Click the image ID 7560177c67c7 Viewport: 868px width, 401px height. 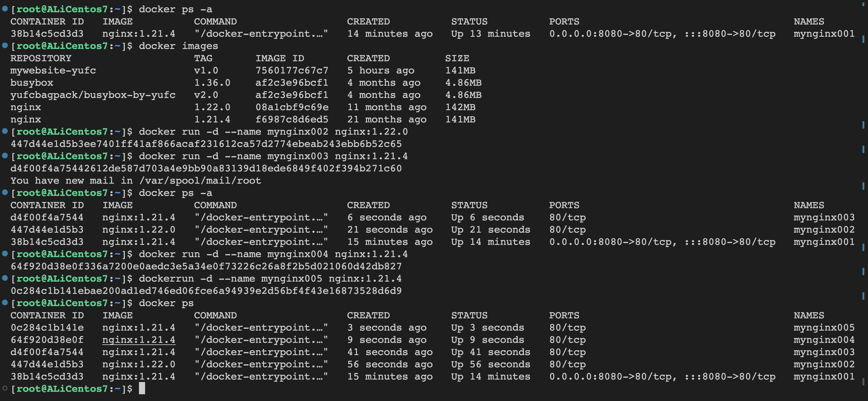[x=291, y=70]
